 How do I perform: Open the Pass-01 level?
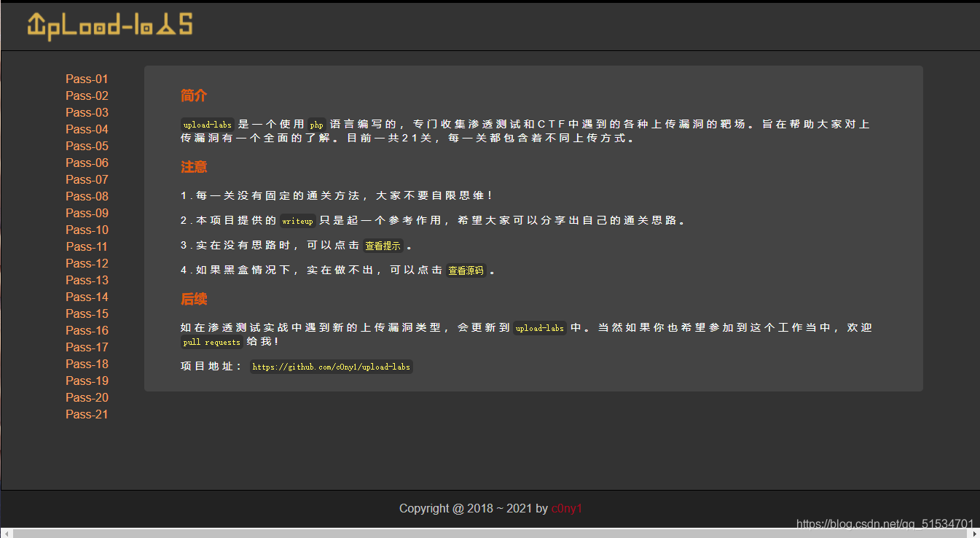pos(87,79)
